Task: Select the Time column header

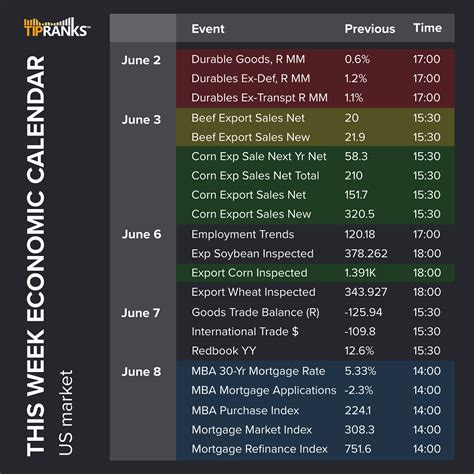Action: click(427, 28)
